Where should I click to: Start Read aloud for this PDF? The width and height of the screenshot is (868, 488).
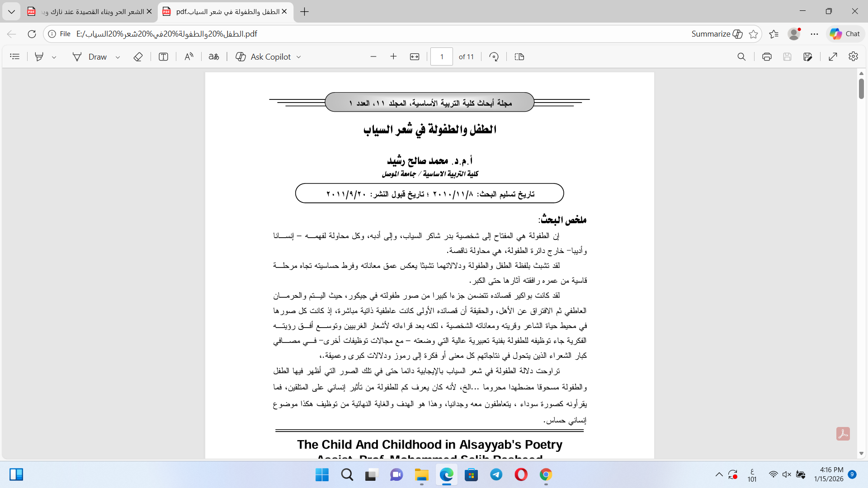click(189, 56)
